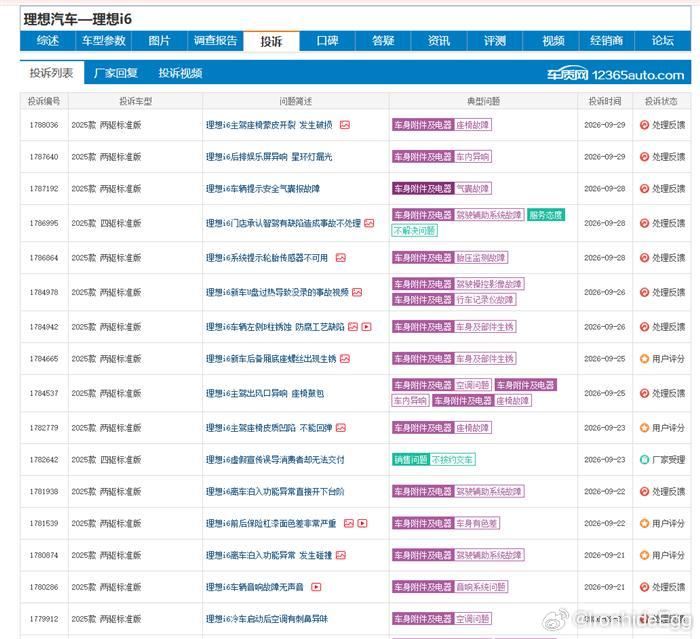Image resolution: width=700 pixels, height=639 pixels.
Task: Click complaint number 1787640
Action: 44,157
